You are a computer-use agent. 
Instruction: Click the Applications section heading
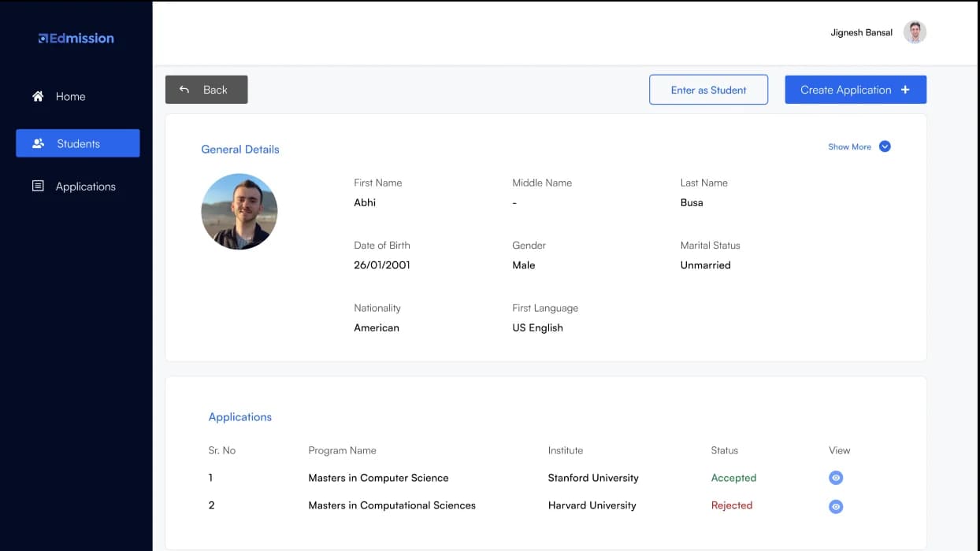point(240,416)
